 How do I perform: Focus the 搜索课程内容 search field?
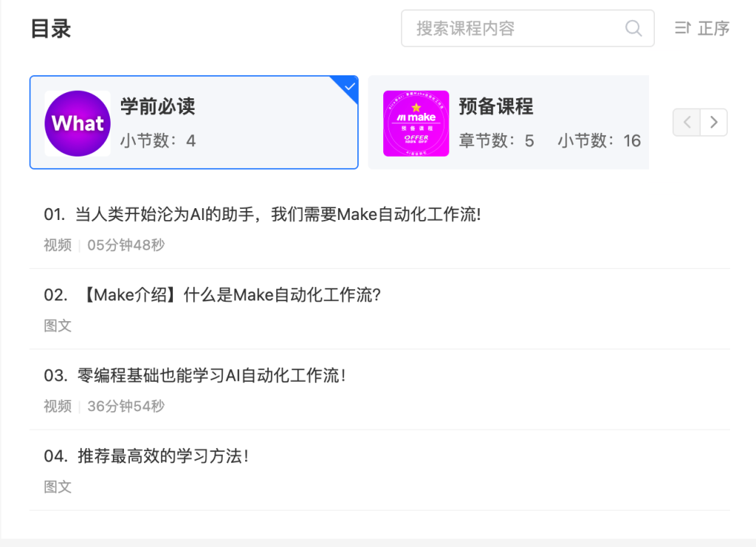click(x=517, y=28)
